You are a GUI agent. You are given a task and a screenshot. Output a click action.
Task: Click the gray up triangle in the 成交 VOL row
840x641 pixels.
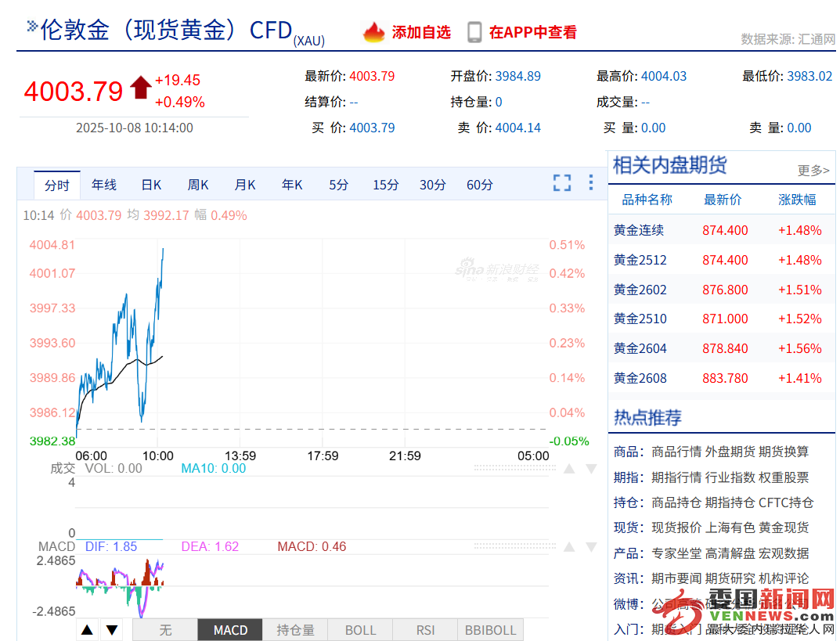pyautogui.click(x=569, y=469)
